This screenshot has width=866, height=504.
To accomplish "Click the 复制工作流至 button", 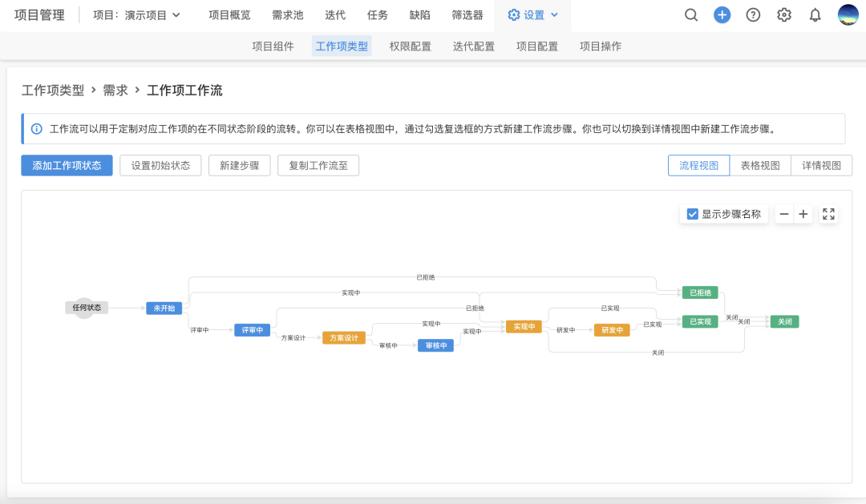I will point(318,166).
